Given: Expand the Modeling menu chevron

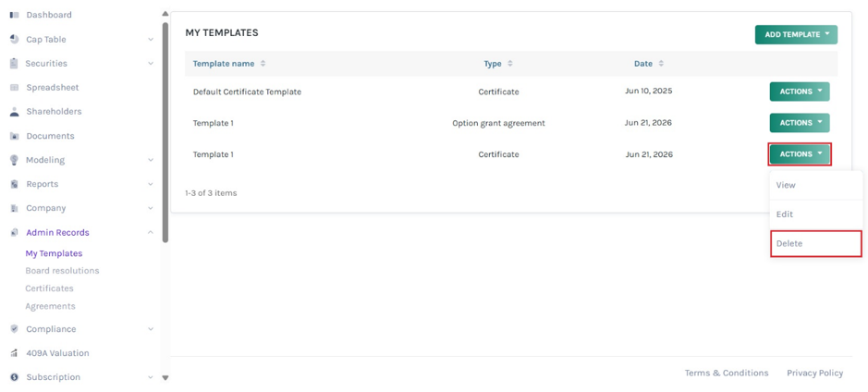Looking at the screenshot, I should 151,160.
